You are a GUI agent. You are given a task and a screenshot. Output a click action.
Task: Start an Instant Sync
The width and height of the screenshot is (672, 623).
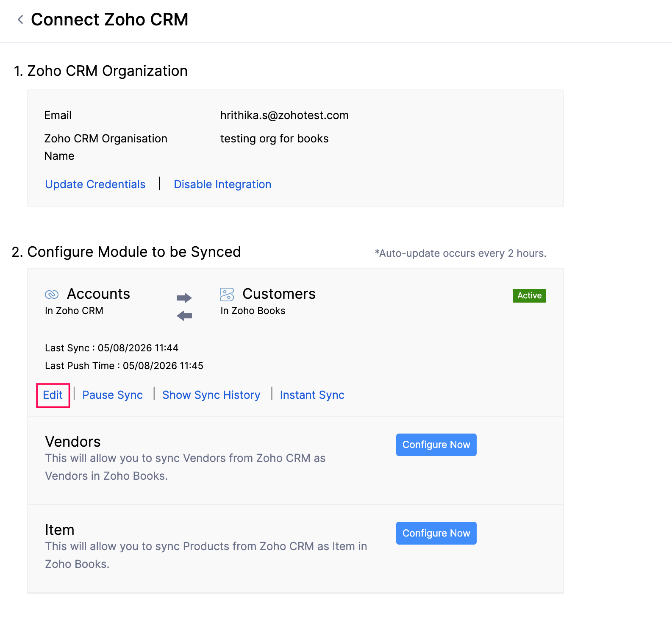[312, 395]
